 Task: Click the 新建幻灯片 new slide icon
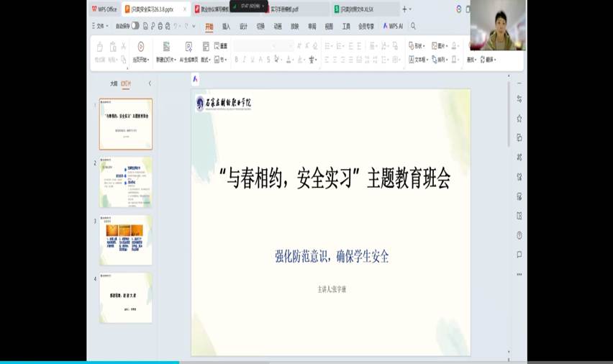click(166, 47)
